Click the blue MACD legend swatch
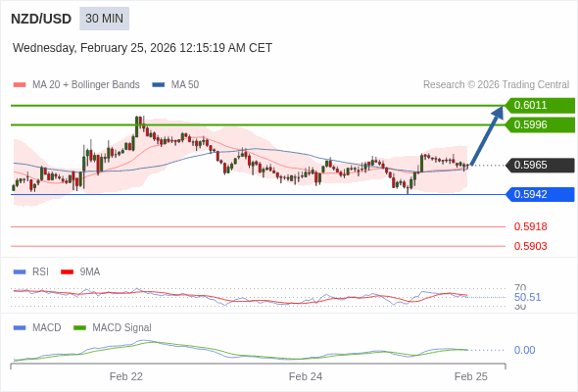The image size is (578, 392). (20, 328)
